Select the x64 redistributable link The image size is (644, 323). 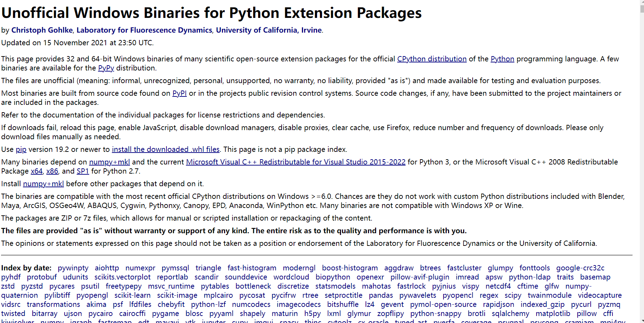point(37,171)
